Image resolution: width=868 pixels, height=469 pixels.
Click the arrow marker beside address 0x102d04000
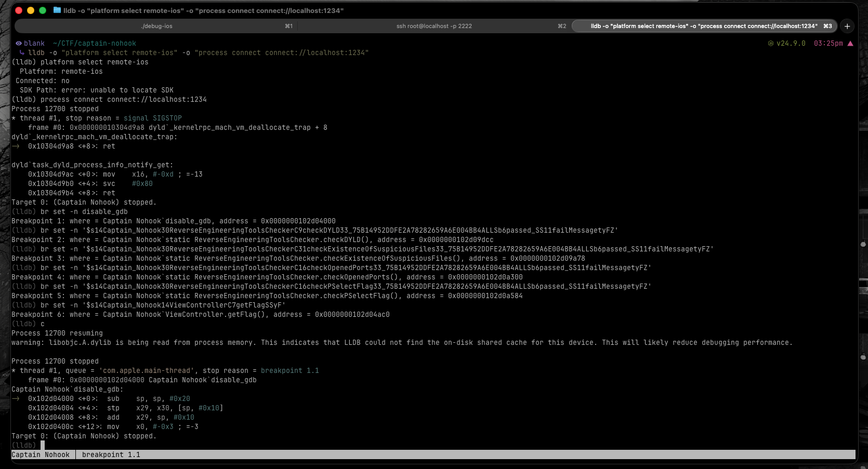[x=16, y=399]
